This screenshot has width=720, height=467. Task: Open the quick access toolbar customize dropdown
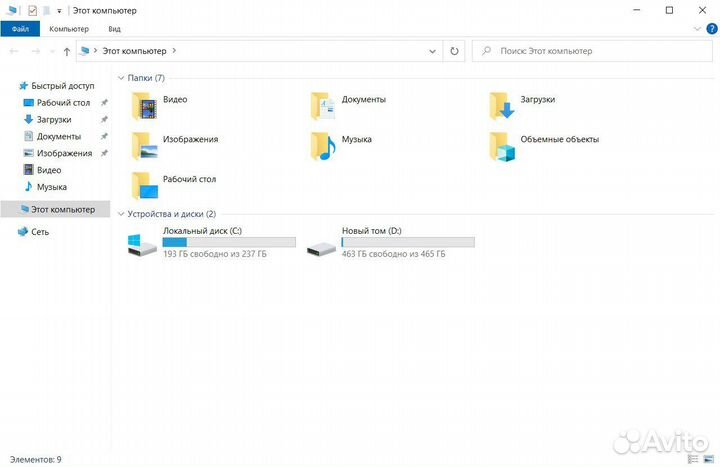[x=59, y=11]
